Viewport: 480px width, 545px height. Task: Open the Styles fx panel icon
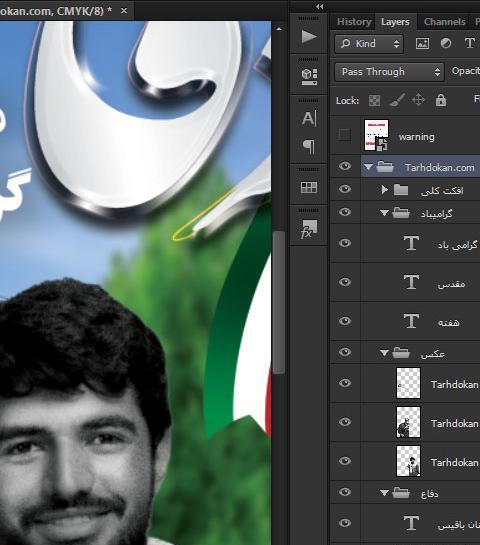coord(309,229)
